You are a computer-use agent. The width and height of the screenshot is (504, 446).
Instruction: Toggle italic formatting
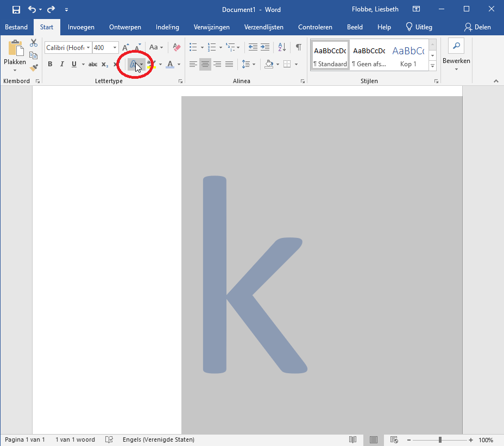(x=62, y=64)
